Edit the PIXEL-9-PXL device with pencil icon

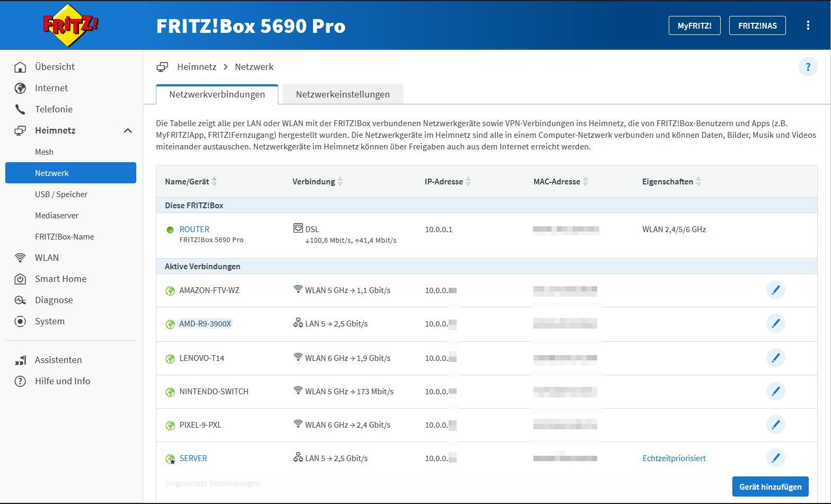pyautogui.click(x=775, y=425)
